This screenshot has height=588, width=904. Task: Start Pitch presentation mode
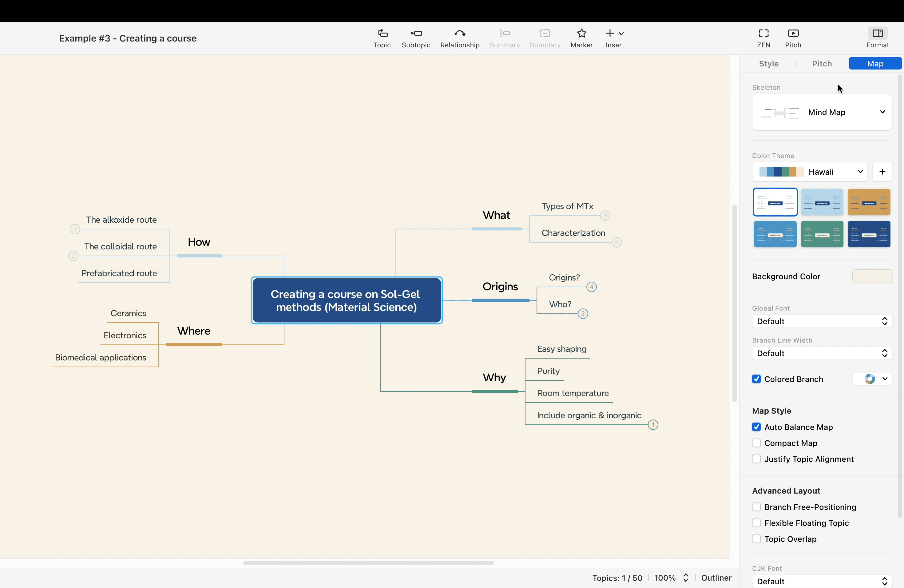click(793, 38)
